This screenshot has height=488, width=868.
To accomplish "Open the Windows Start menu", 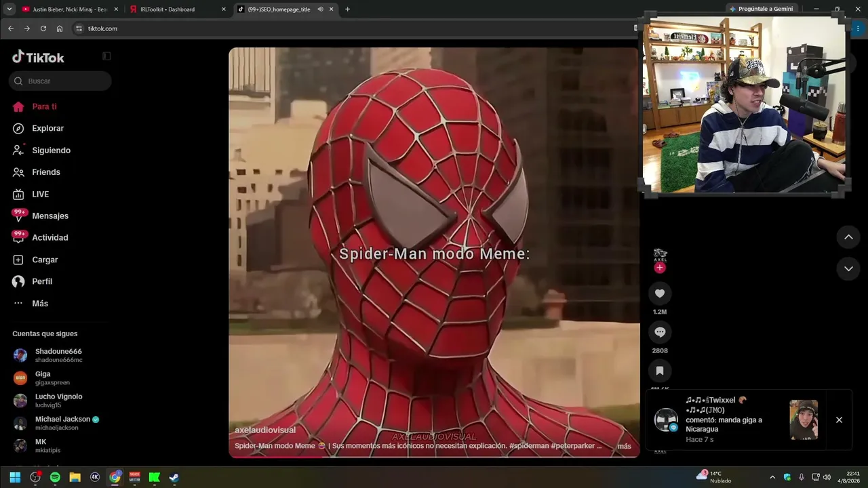I will pos(15,477).
